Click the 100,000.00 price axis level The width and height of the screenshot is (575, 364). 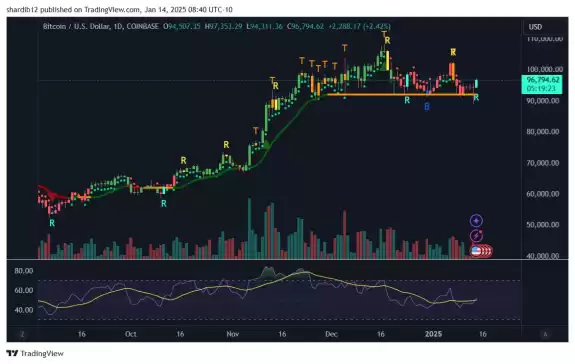click(545, 69)
